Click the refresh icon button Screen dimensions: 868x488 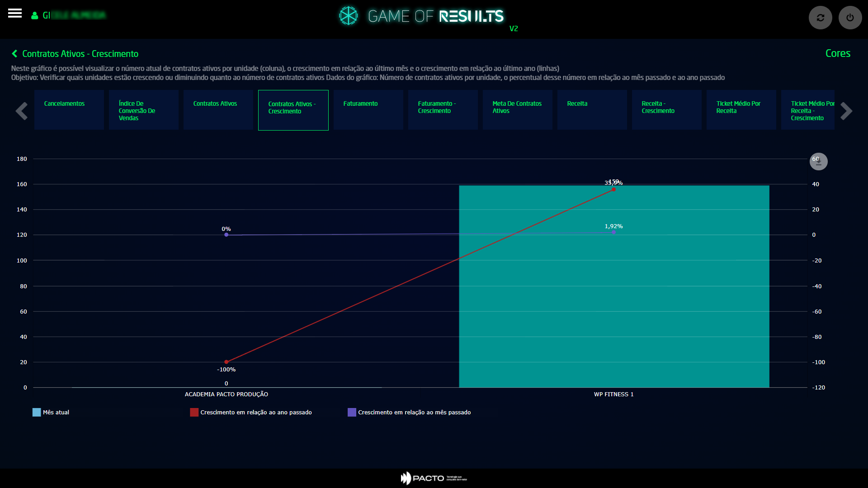(820, 18)
